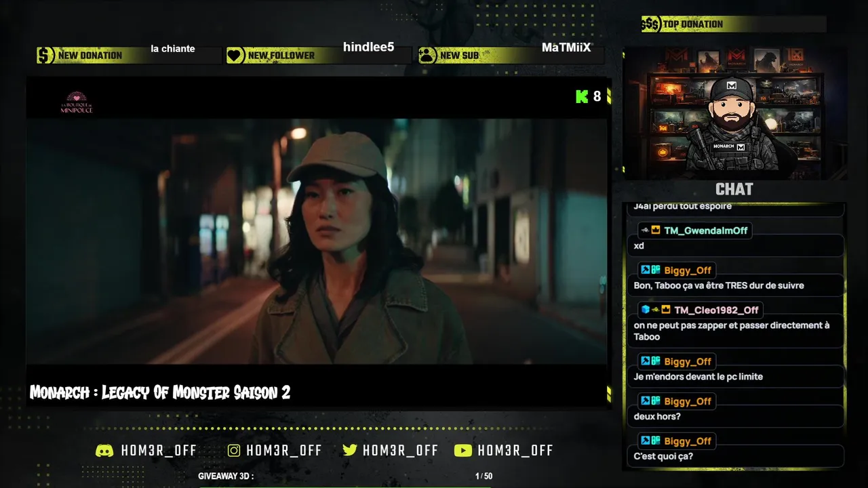Click the dollar icon beside New Donation
Screen dimensions: 868x488
click(x=45, y=55)
